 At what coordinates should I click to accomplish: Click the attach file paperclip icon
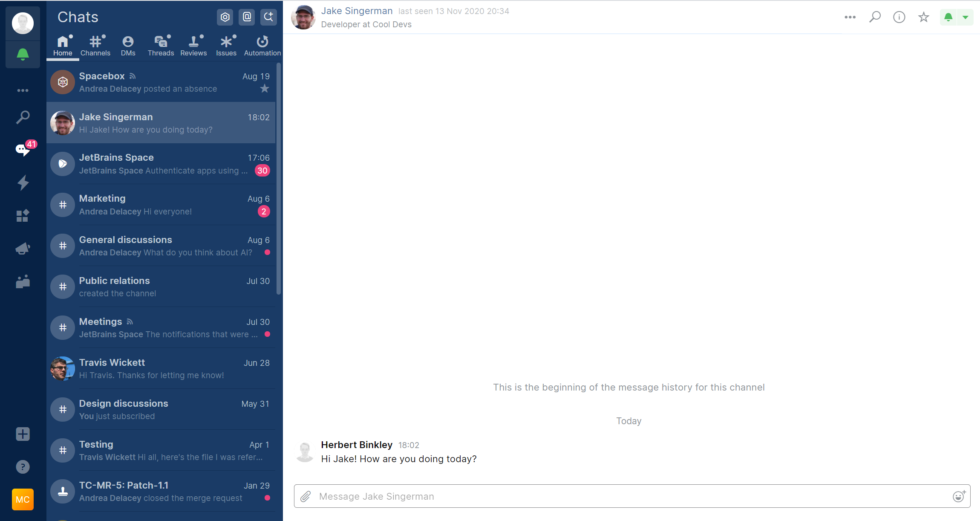(306, 496)
